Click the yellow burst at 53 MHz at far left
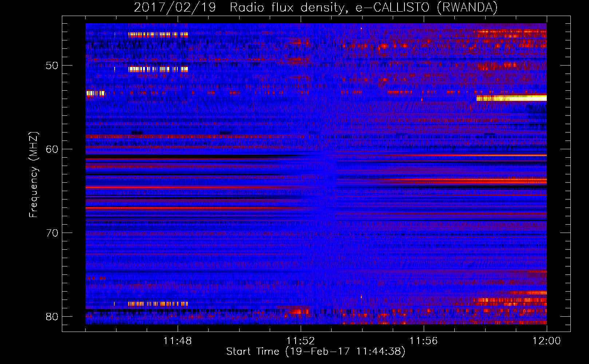 (x=95, y=93)
